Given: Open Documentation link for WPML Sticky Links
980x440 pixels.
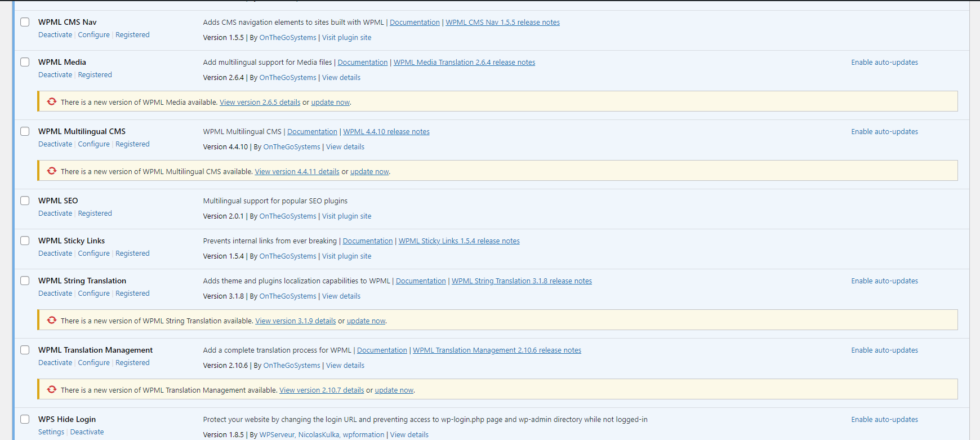Looking at the screenshot, I should click(368, 241).
